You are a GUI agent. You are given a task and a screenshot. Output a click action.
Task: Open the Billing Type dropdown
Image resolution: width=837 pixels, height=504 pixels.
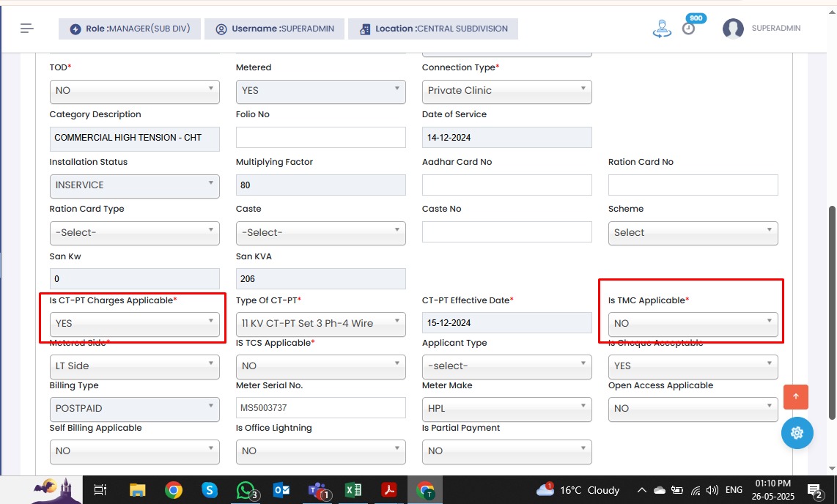(135, 409)
